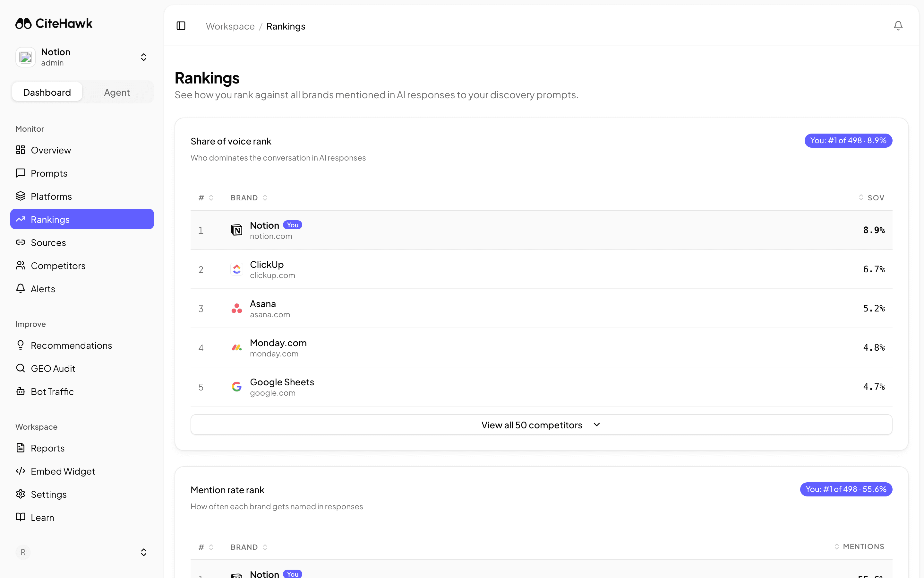The width and height of the screenshot is (924, 578).
Task: Click the monday.com domain text
Action: pos(274,354)
